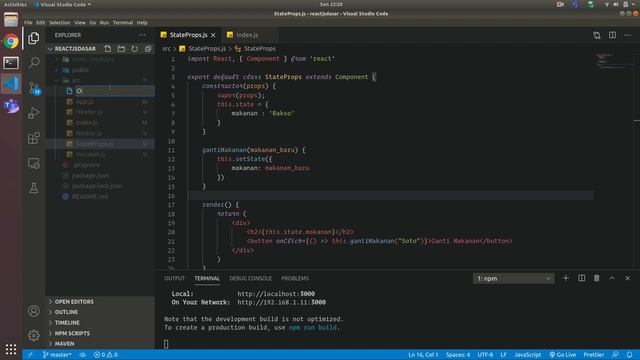This screenshot has height=360, width=640.
Task: Click the new file name input field
Action: point(115,91)
